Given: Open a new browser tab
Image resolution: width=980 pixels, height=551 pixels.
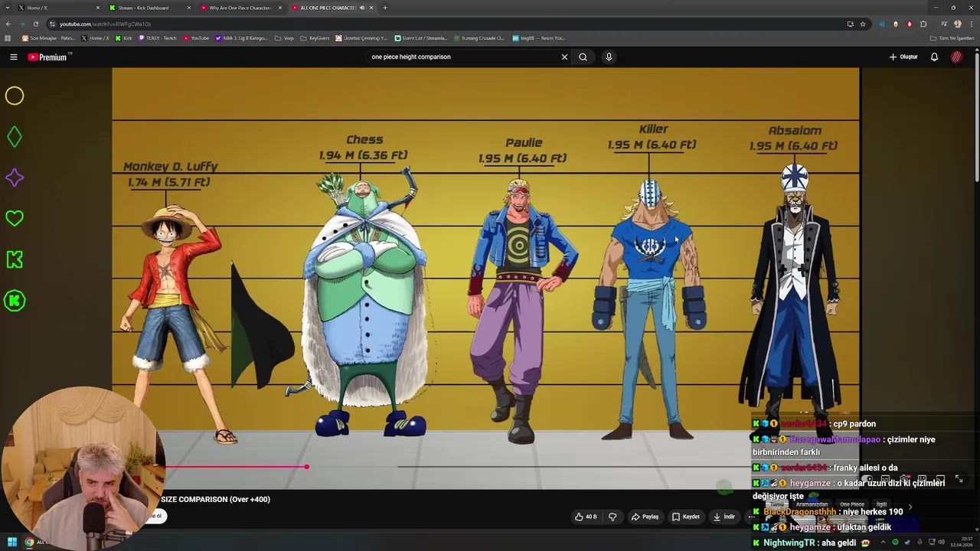Looking at the screenshot, I should [x=384, y=8].
